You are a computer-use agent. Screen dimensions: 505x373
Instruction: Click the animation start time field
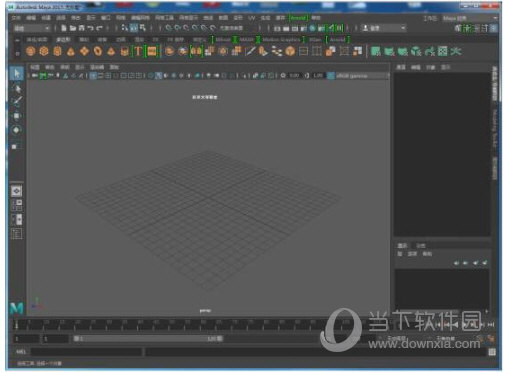tap(27, 339)
